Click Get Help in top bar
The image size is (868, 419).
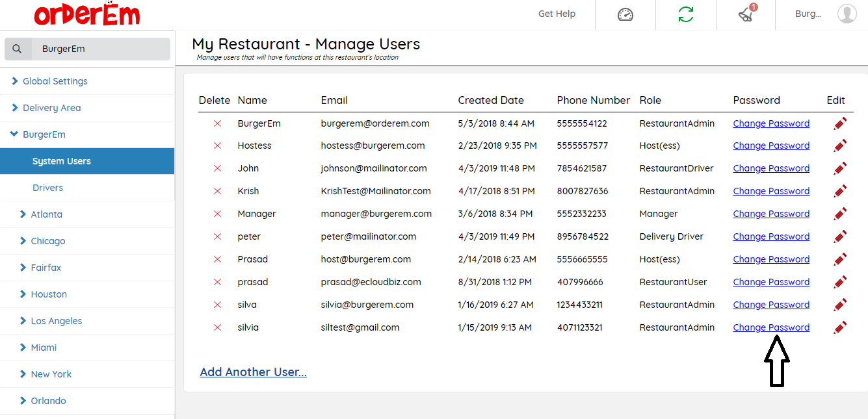(557, 14)
